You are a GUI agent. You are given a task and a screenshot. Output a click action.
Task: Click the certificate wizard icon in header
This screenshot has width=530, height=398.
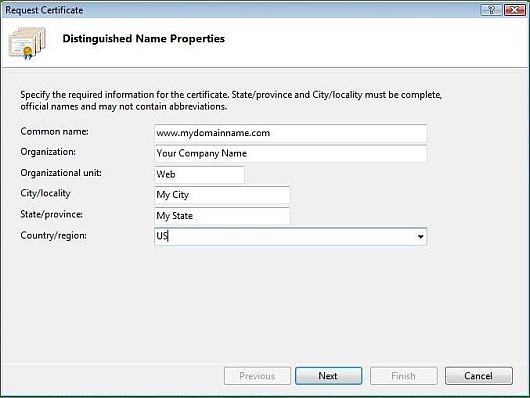tap(27, 43)
